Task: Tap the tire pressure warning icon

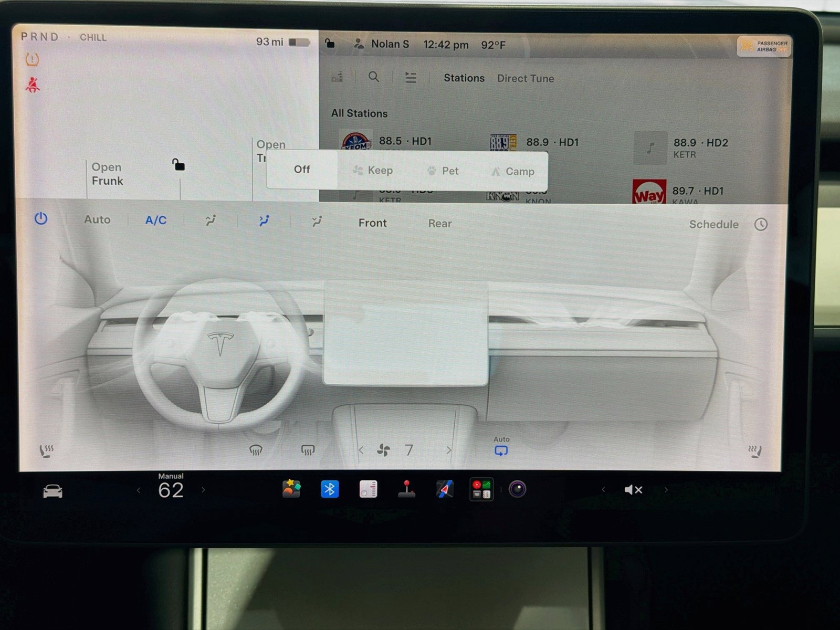Action: pyautogui.click(x=33, y=60)
